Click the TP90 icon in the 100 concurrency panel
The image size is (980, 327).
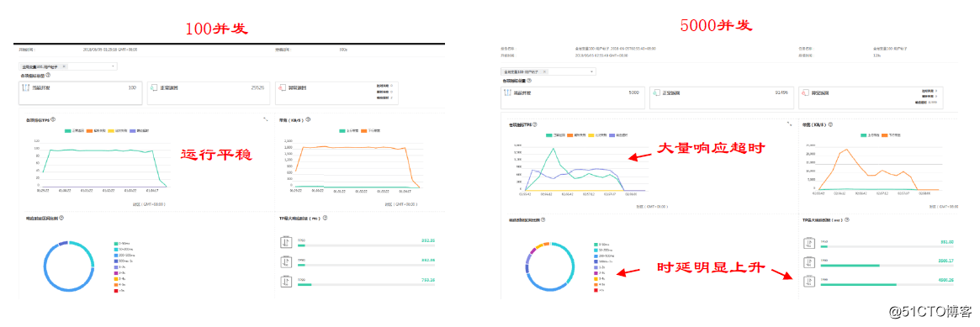(286, 261)
